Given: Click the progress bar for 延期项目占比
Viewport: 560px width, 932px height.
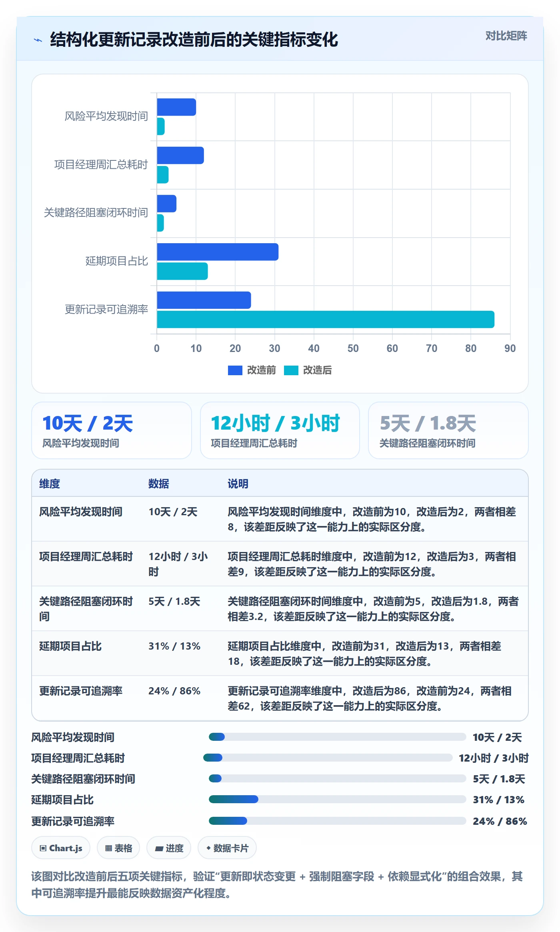Looking at the screenshot, I should [x=338, y=799].
